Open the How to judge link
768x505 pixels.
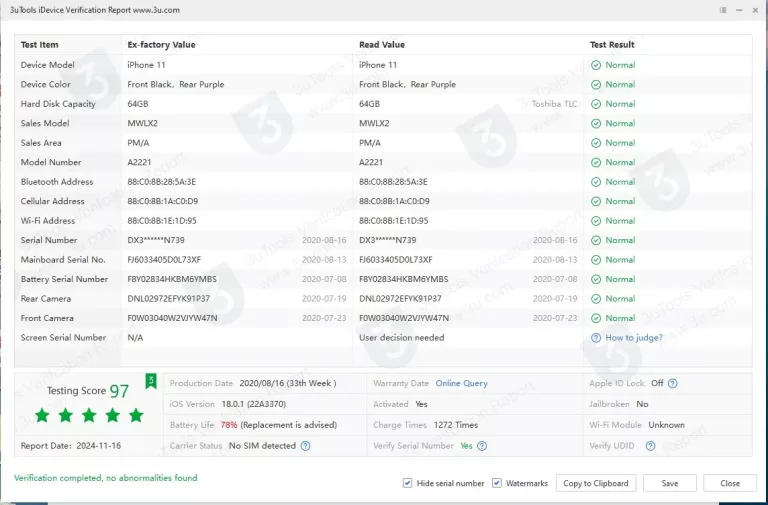[x=634, y=338]
